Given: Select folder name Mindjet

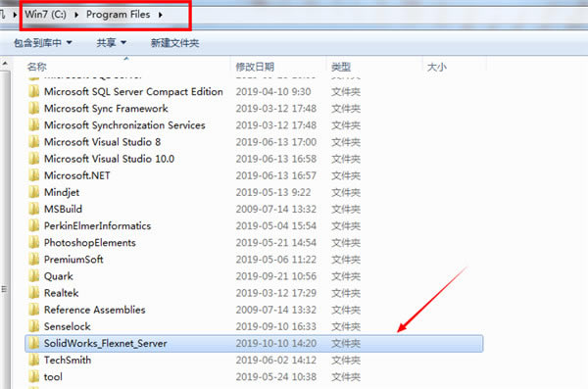Looking at the screenshot, I should (62, 192).
